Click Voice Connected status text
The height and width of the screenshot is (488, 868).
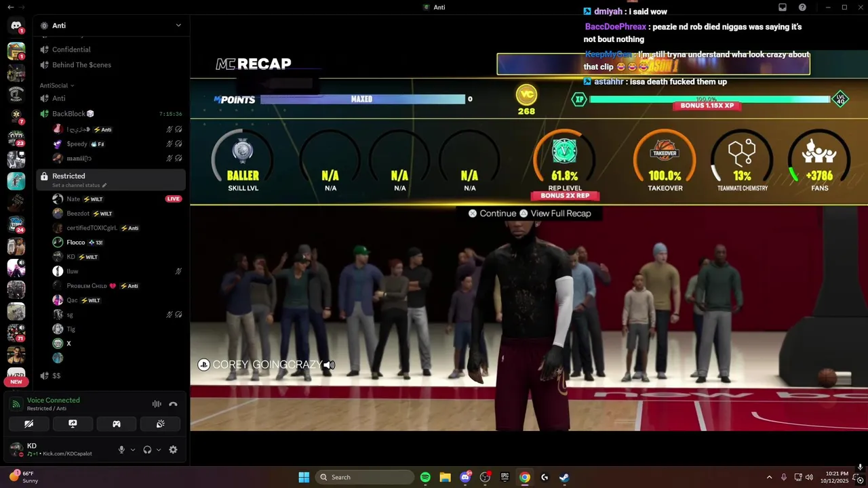(54, 401)
